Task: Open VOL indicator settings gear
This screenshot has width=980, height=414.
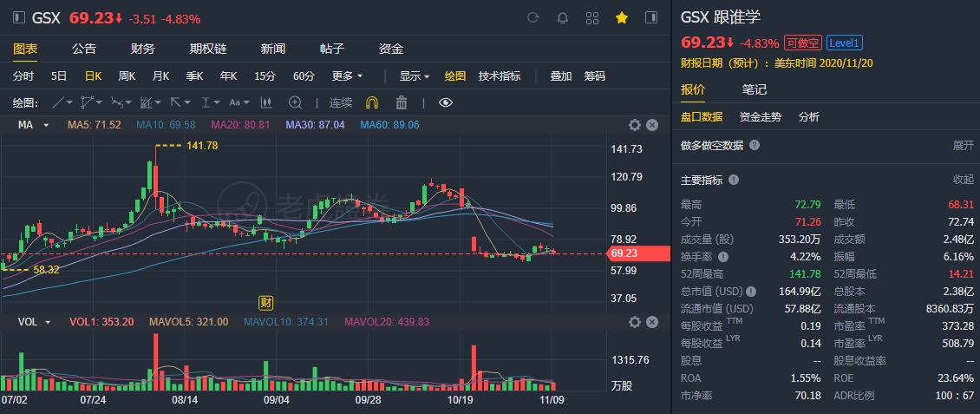Action: point(635,322)
